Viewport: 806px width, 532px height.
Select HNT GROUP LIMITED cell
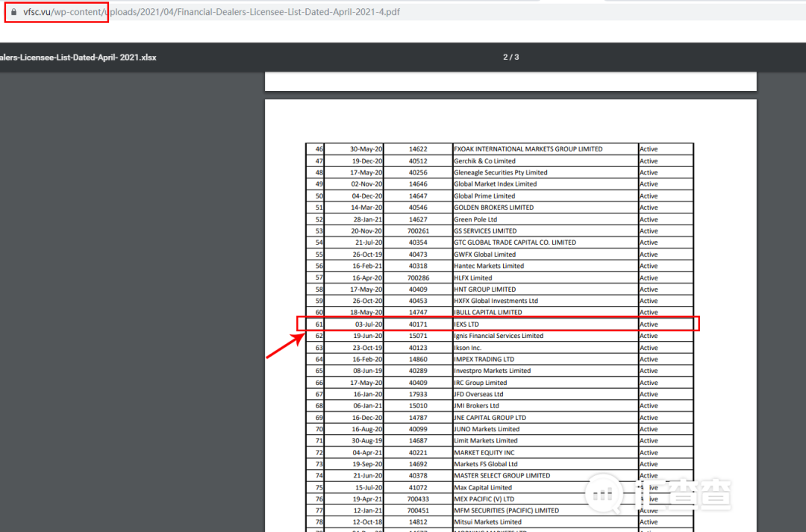click(546, 290)
